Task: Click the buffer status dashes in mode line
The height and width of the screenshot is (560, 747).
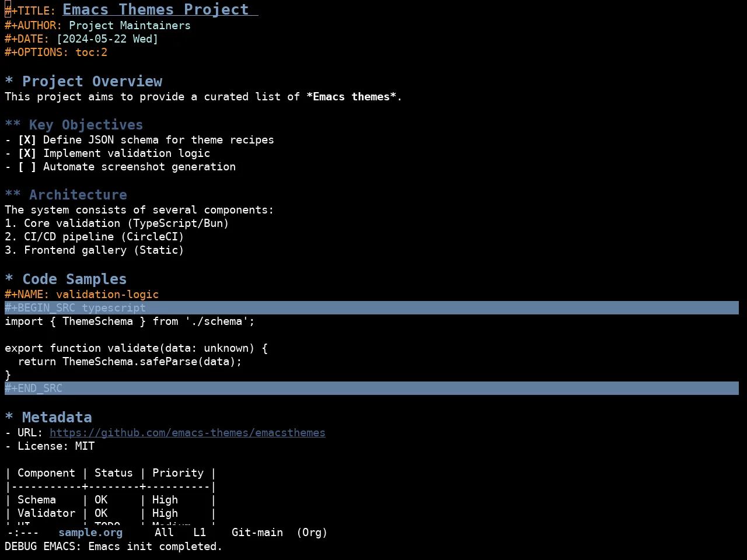Action: coord(23,533)
